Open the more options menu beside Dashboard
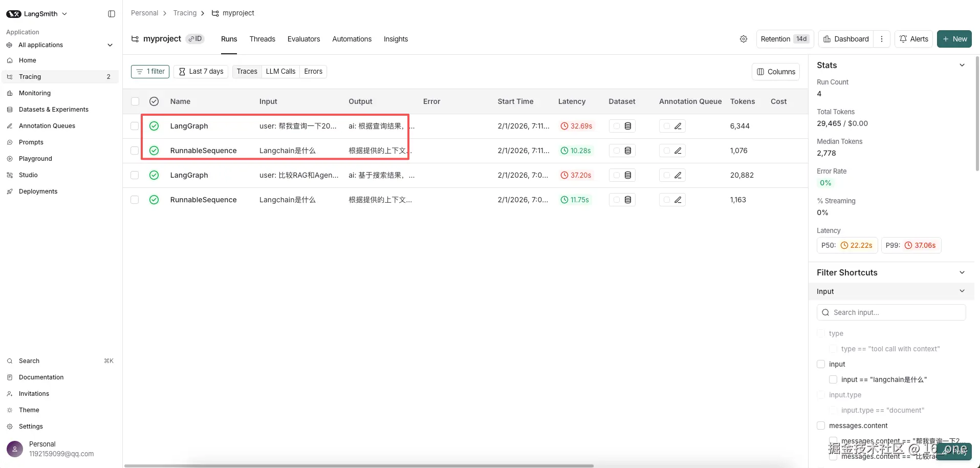The width and height of the screenshot is (980, 468). [x=882, y=39]
